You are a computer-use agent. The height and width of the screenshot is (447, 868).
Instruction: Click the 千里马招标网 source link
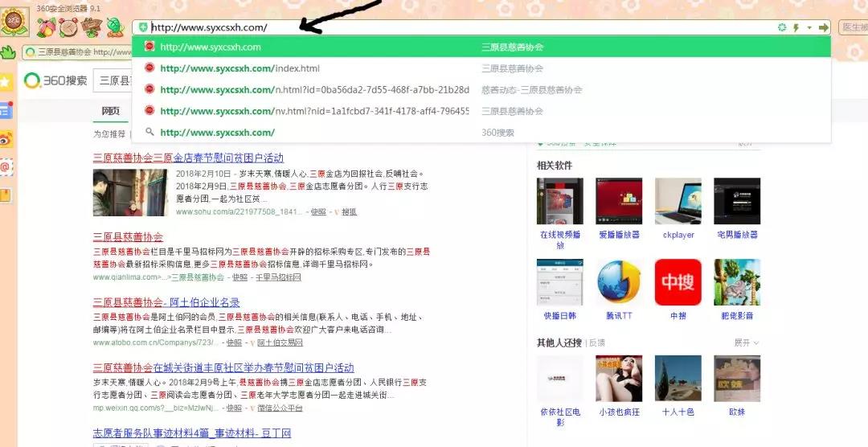278,277
